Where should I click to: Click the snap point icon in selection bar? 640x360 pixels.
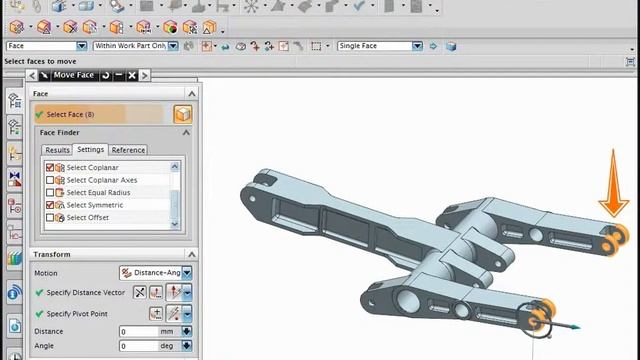pyautogui.click(x=207, y=46)
